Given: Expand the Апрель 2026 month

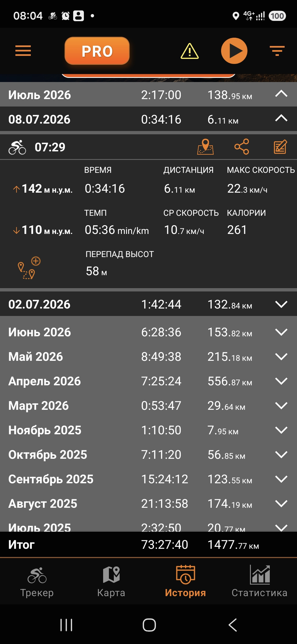Looking at the screenshot, I should click(281, 381).
